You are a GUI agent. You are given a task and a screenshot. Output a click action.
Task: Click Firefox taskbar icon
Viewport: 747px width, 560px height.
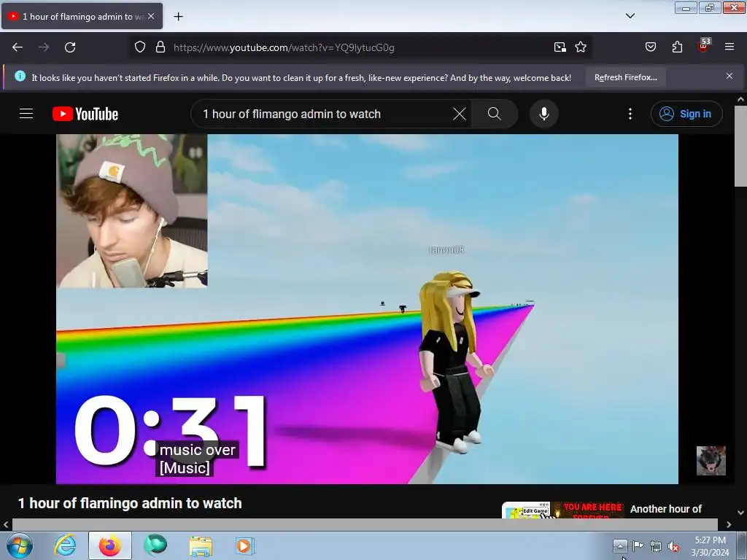tap(109, 545)
